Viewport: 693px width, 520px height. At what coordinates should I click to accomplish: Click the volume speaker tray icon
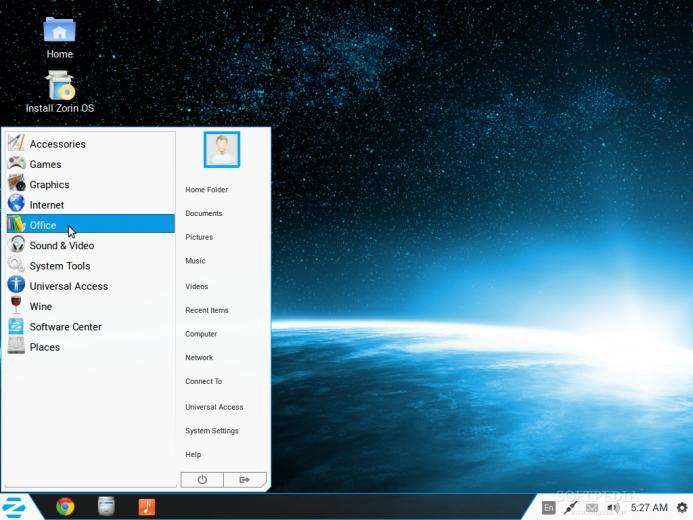613,508
